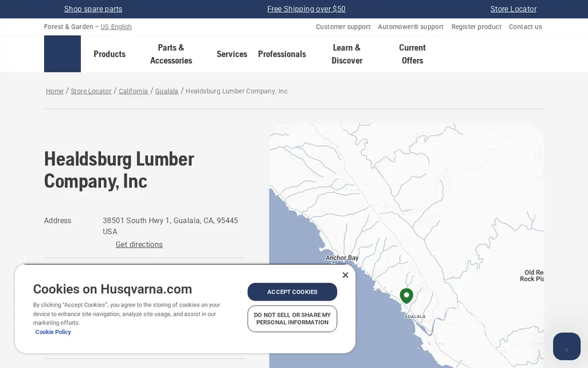Click the Husqvarna logo square
Viewport: 588px width, 368px height.
(62, 54)
